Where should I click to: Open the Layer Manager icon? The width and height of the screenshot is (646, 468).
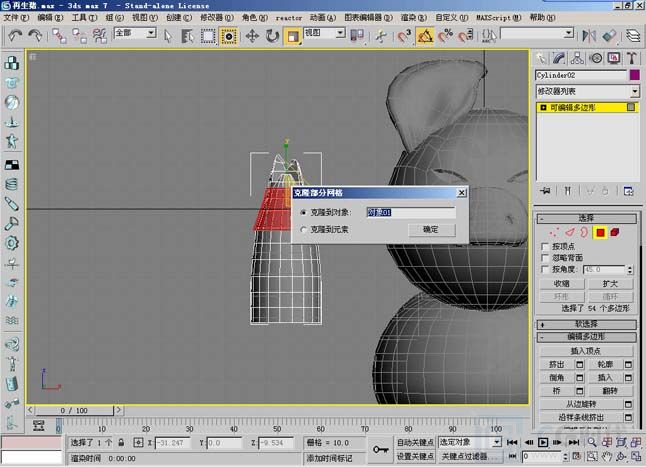633,36
